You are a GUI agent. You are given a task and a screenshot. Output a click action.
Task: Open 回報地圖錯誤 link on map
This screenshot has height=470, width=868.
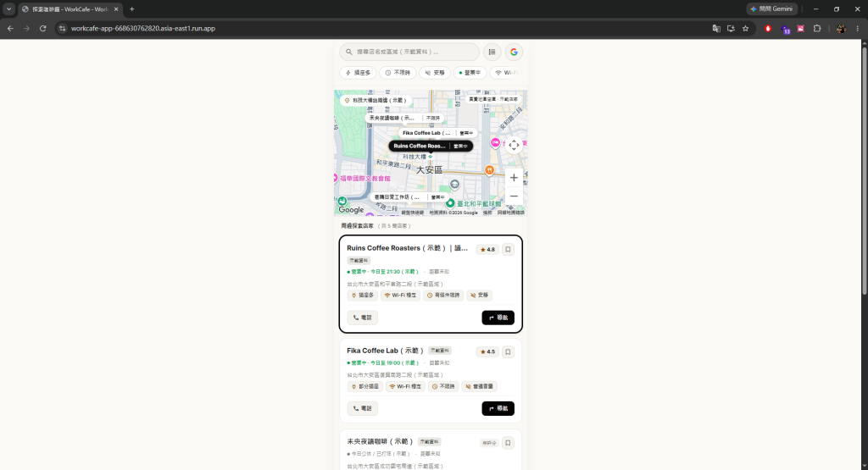click(x=510, y=213)
